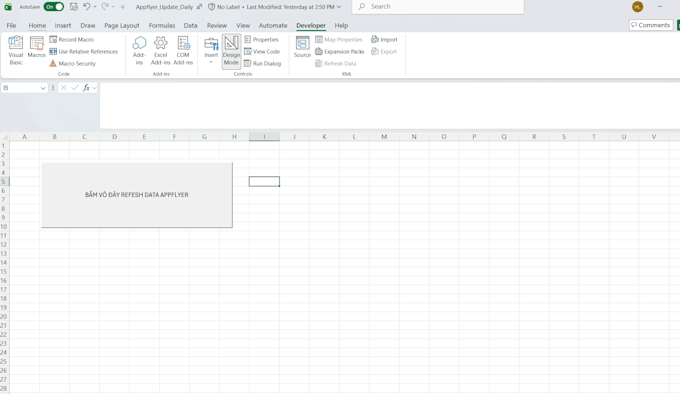Select column I header
680x394 pixels.
tap(264, 137)
